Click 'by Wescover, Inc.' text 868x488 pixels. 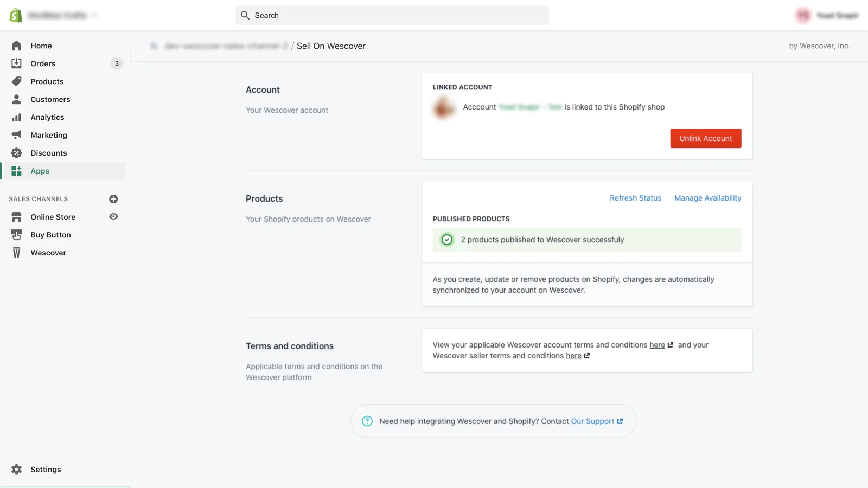point(819,46)
